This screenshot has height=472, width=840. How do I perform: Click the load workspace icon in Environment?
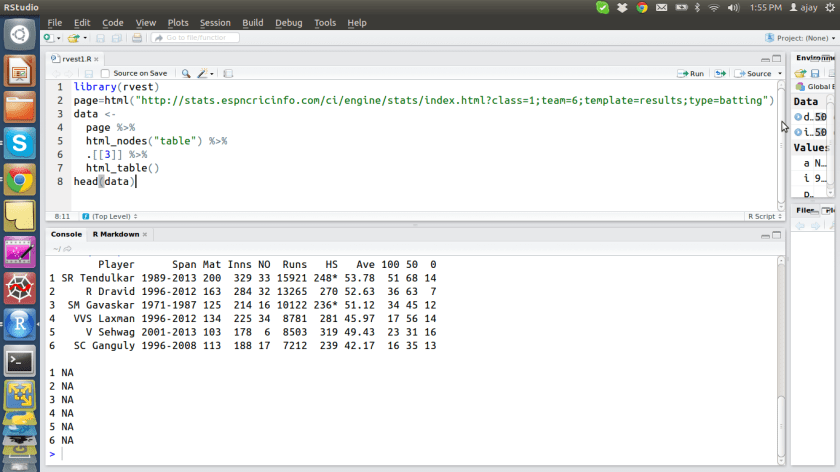pyautogui.click(x=800, y=73)
